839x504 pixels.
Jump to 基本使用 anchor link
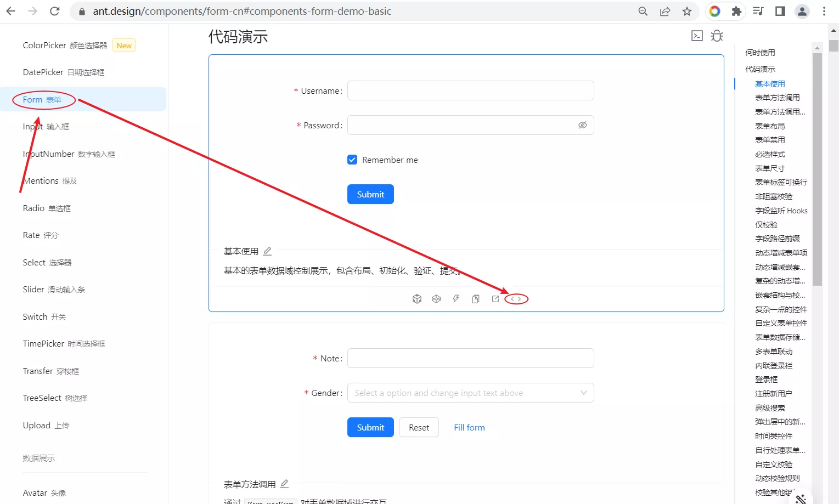click(770, 84)
